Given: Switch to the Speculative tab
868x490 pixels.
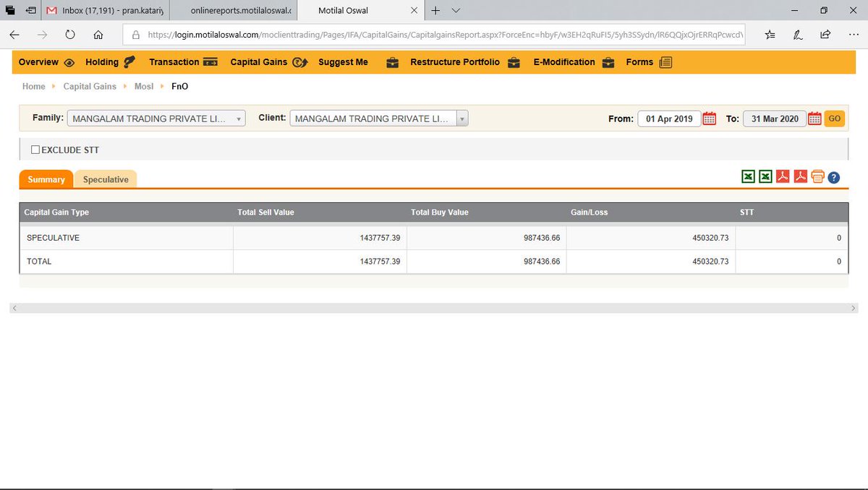Looking at the screenshot, I should point(106,179).
